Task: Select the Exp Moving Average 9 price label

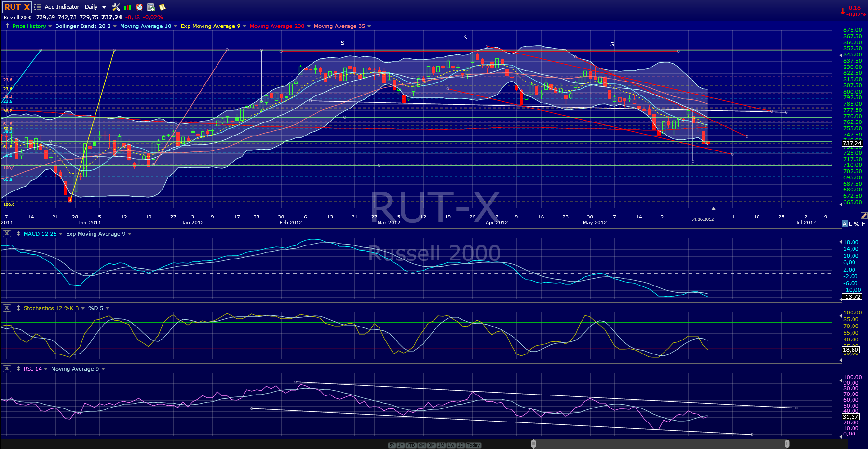Action: click(211, 26)
